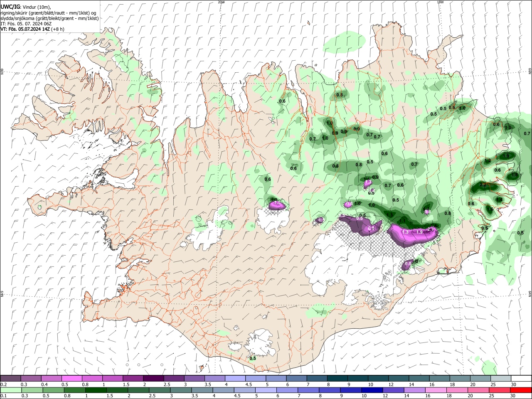The image size is (532, 399).
Task: Click the '2.2' precipitation value on the map
Action: (x=483, y=185)
